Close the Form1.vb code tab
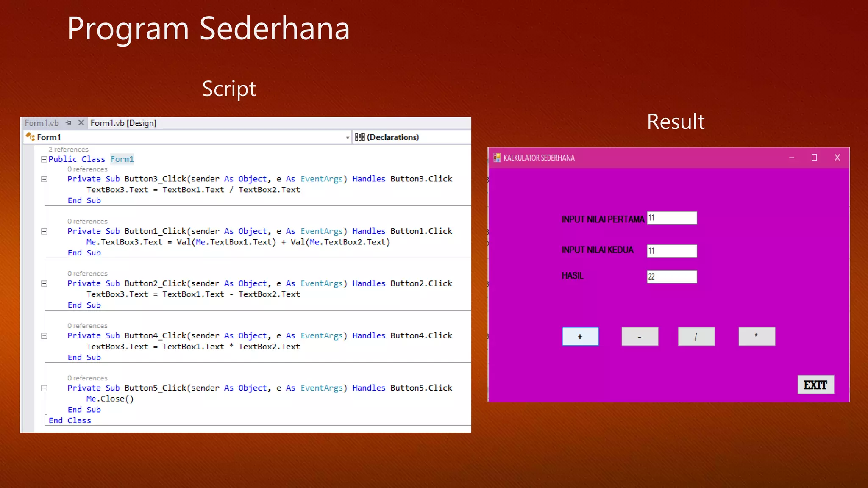Screen dimensions: 868x488 point(81,123)
